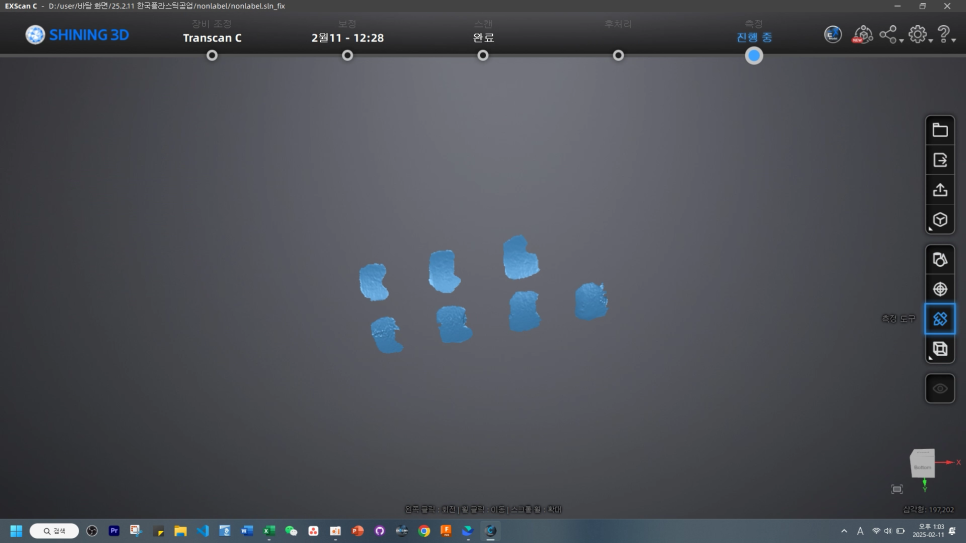Screen dimensions: 966x543
Task: Click the SHINING 3D logo
Action: point(77,35)
